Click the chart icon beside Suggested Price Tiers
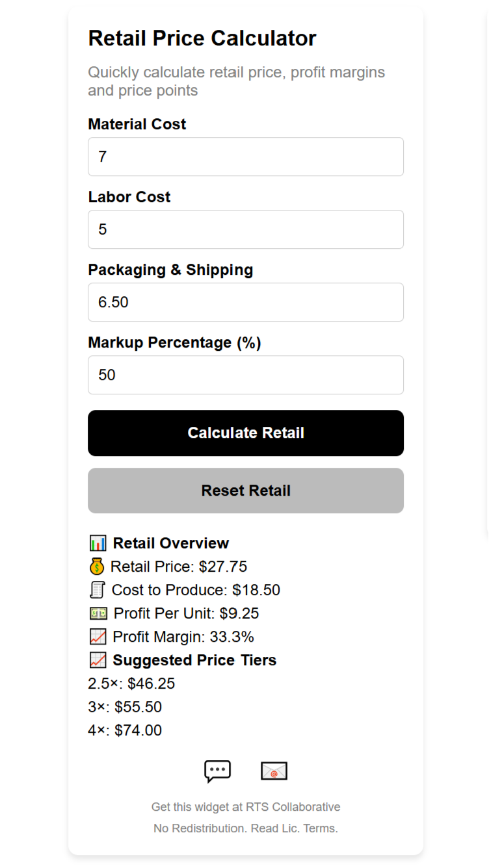The image size is (489, 868). point(98,659)
